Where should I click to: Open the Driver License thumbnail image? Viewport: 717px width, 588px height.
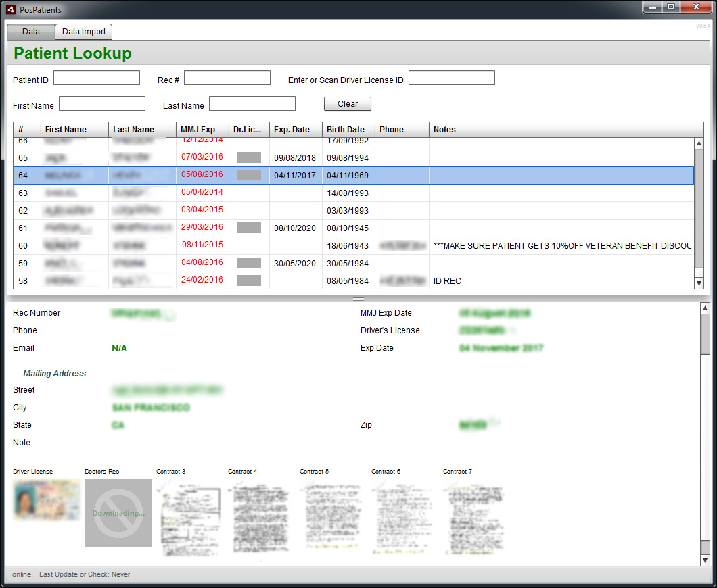47,499
